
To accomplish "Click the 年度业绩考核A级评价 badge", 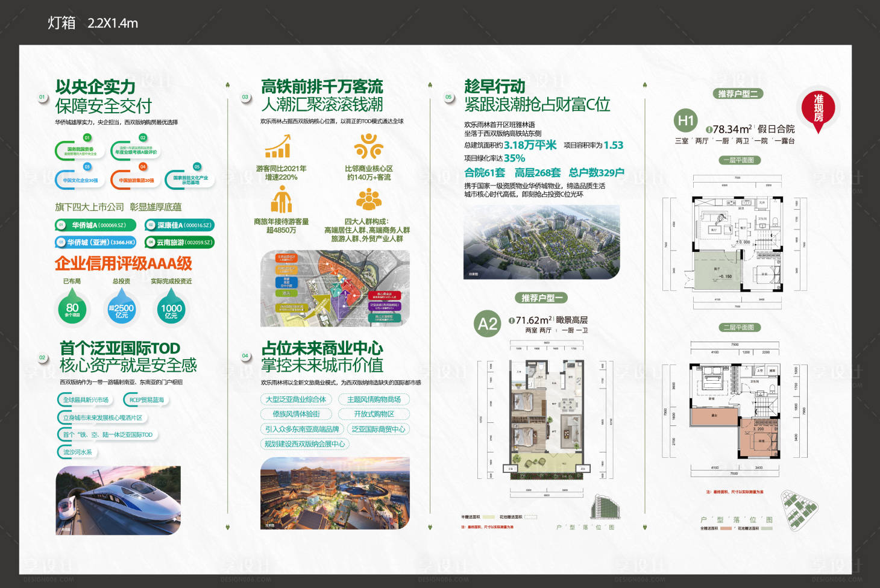I will 135,151.
